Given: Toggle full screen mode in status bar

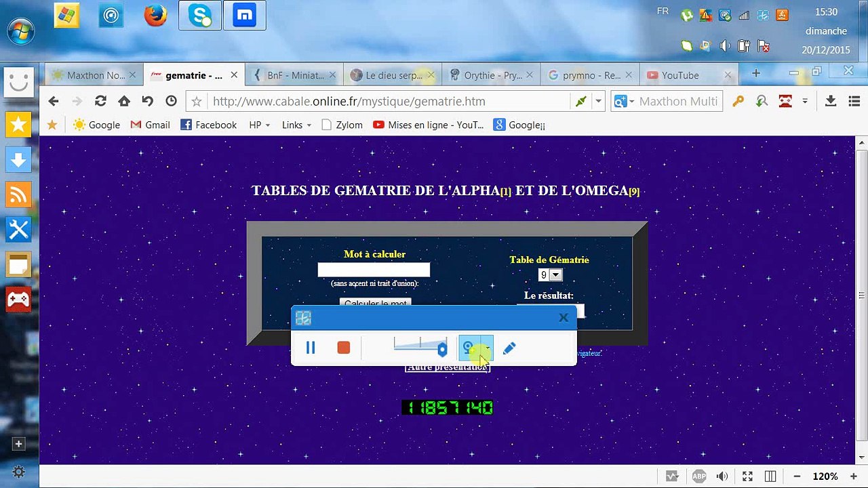Looking at the screenshot, I should tap(747, 476).
